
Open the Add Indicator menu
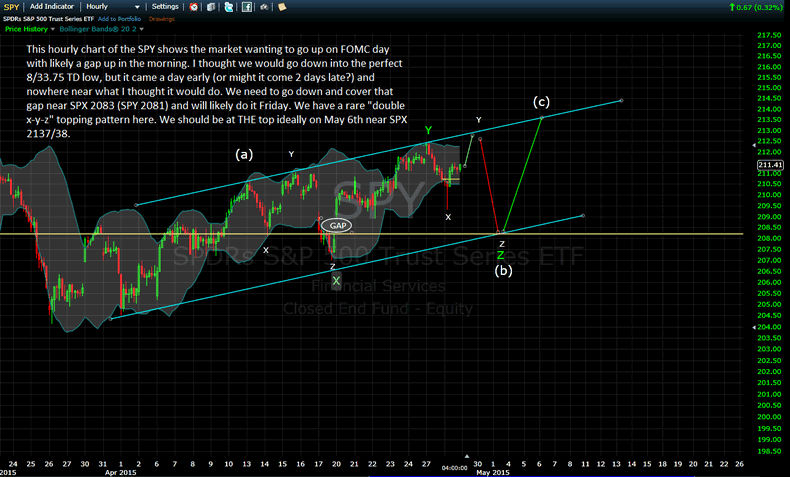click(x=51, y=7)
